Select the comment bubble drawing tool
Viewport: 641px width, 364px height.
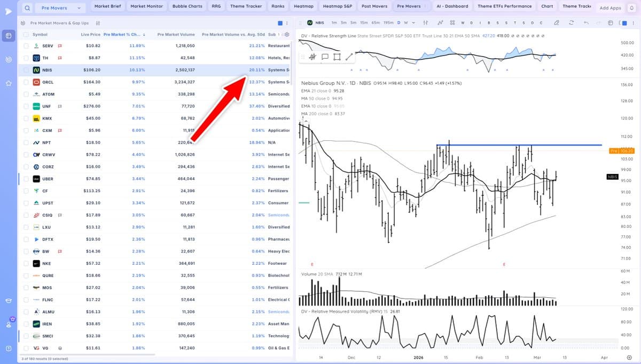coord(325,57)
